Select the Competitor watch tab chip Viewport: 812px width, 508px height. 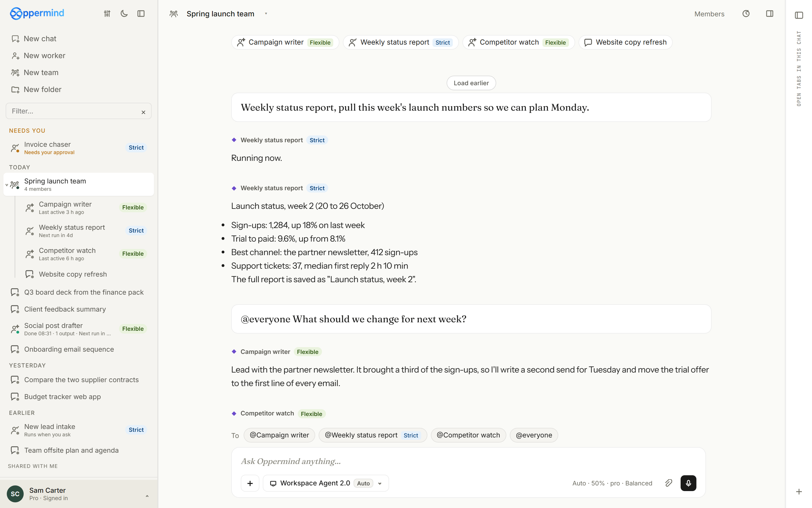[x=518, y=42]
